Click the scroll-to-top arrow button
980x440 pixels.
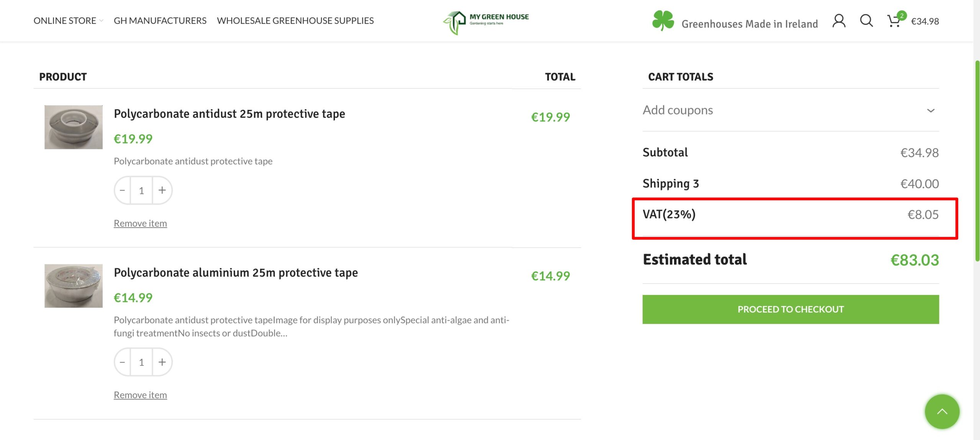tap(942, 412)
